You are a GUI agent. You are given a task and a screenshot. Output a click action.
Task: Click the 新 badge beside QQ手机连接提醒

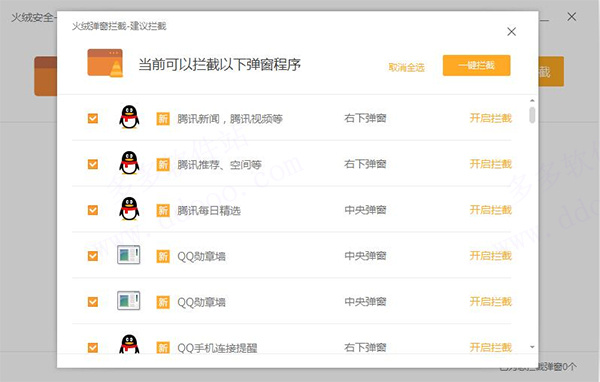tap(163, 348)
